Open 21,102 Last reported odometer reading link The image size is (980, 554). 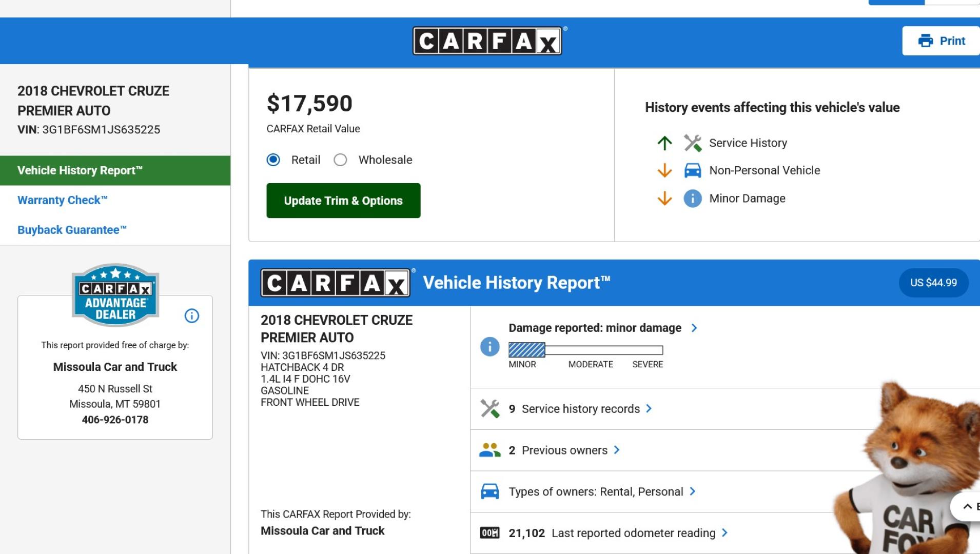point(612,533)
